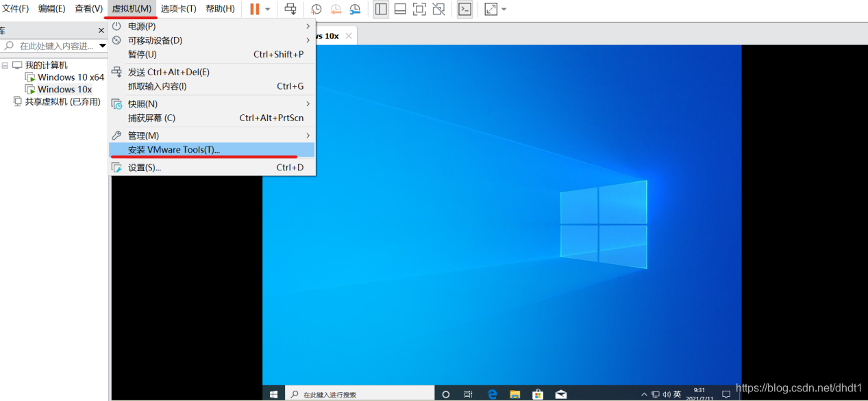Viewport: 868px width, 401px height.
Task: Expand the Snapshot (快照) submenu
Action: (x=212, y=104)
